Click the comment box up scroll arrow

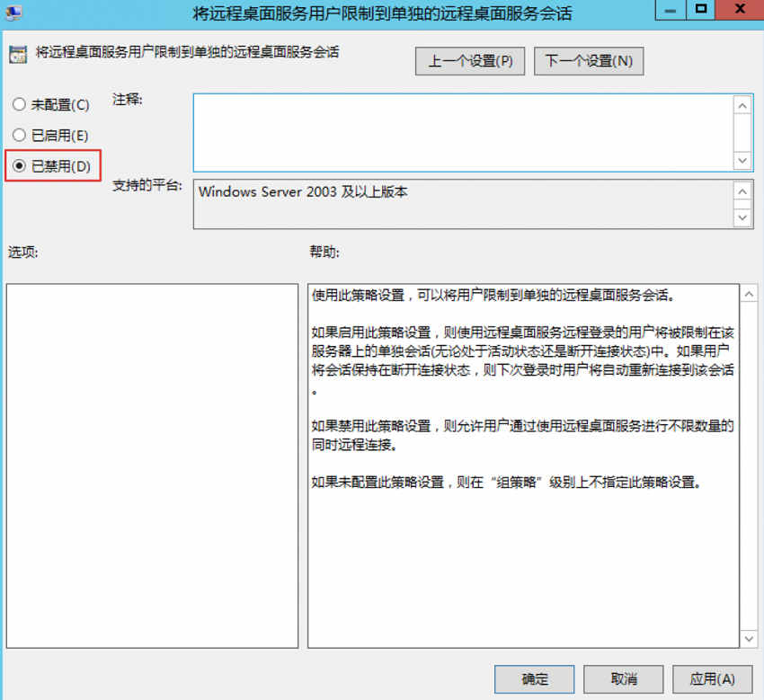[742, 106]
